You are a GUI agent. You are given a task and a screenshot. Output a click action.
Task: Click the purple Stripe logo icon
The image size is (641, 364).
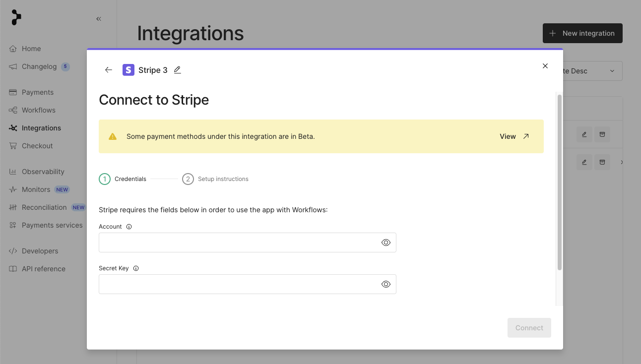point(128,70)
